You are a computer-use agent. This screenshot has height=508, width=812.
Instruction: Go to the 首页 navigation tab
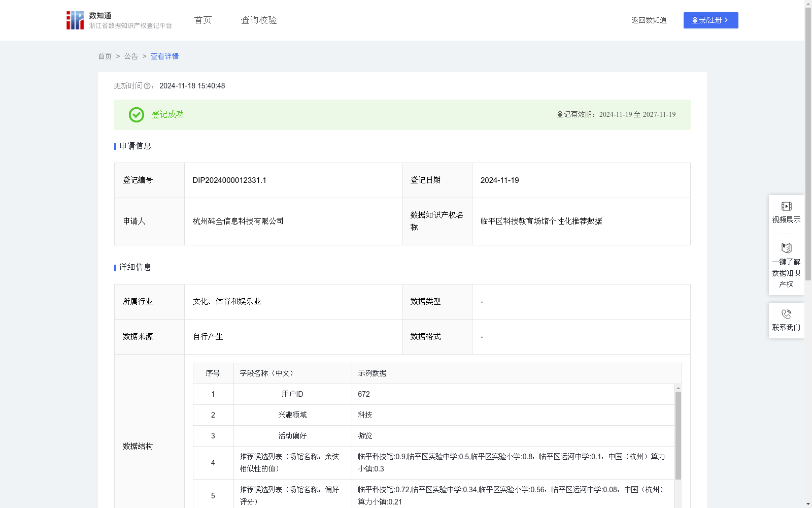203,20
